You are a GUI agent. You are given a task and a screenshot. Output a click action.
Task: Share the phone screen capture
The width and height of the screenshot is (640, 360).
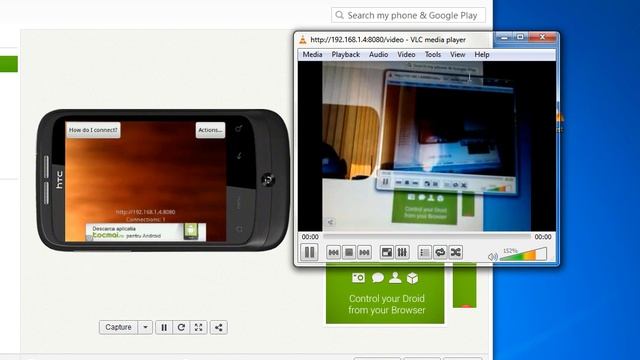[x=218, y=327]
